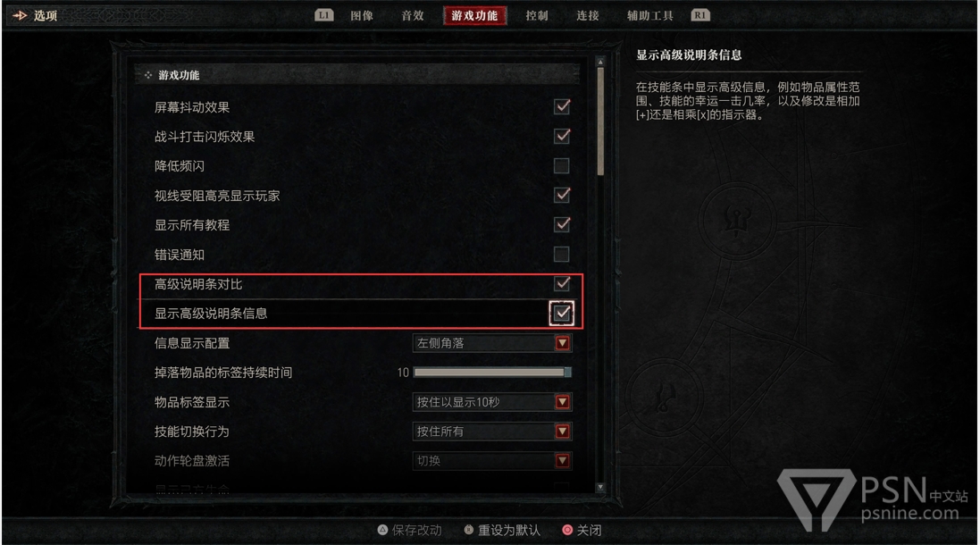Click the L1 shoulder button icon
This screenshot has height=545, width=980.
(323, 15)
